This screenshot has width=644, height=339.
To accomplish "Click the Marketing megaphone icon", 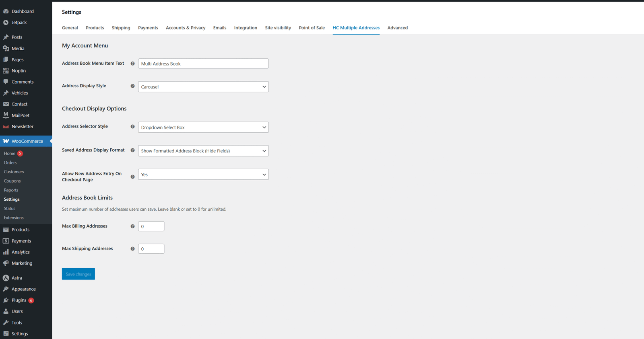I will coord(6,263).
